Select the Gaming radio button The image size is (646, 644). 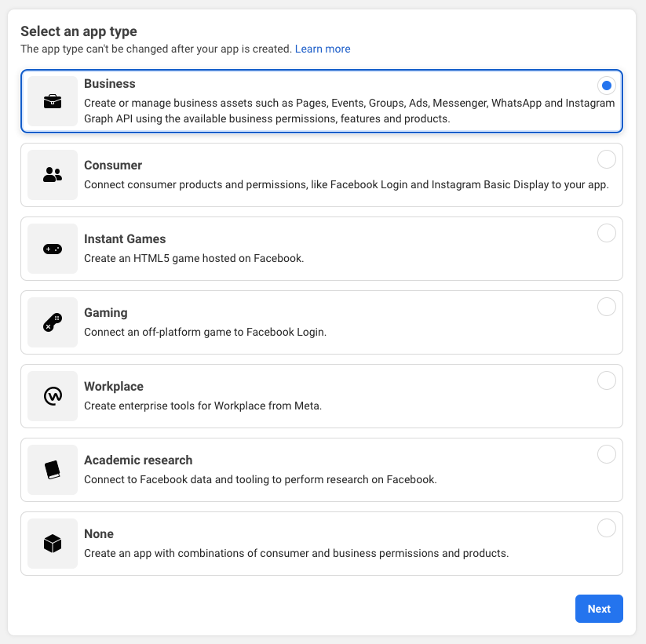[x=607, y=307]
